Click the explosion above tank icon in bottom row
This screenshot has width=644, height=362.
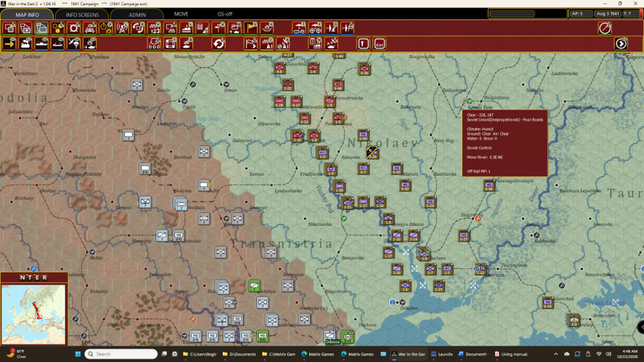[x=90, y=43]
